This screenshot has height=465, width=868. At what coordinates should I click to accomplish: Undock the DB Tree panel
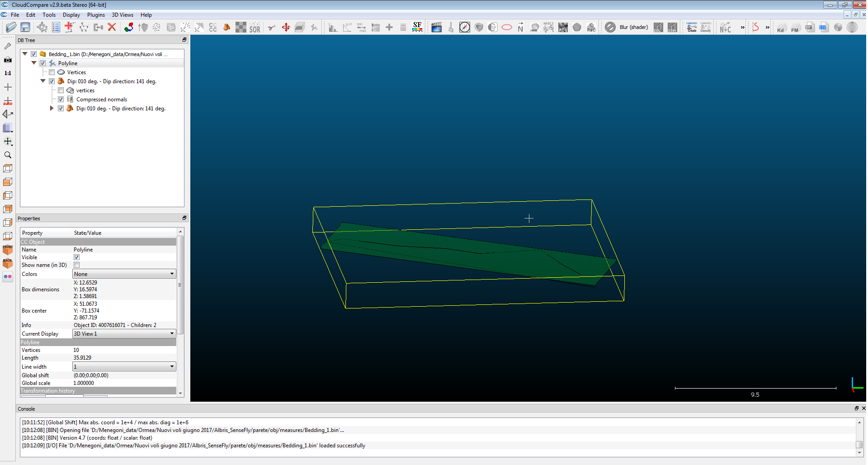click(x=184, y=40)
